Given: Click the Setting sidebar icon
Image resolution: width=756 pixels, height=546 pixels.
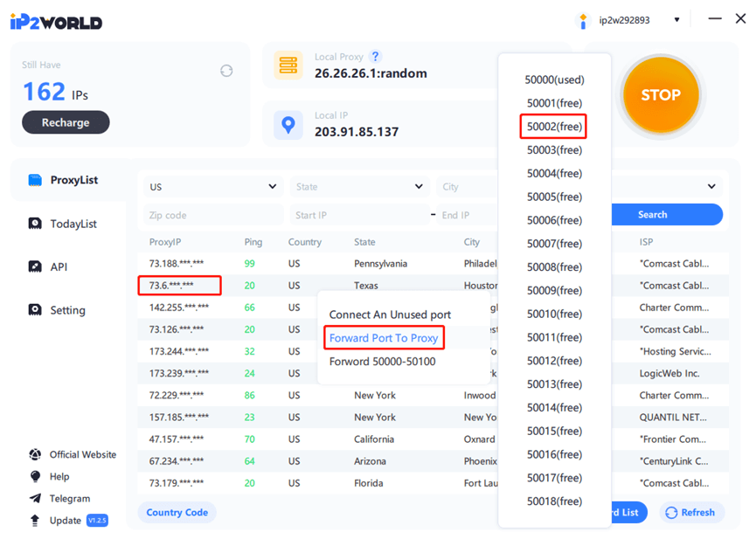Looking at the screenshot, I should coord(35,309).
